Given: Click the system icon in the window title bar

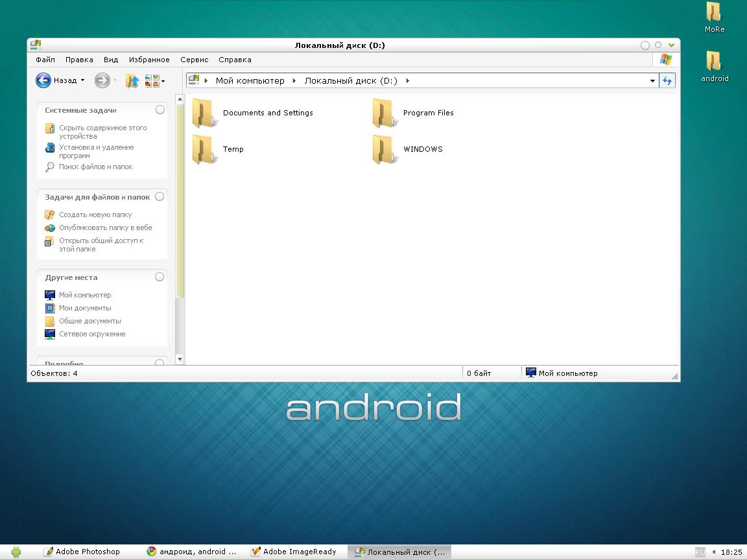Looking at the screenshot, I should pos(36,45).
